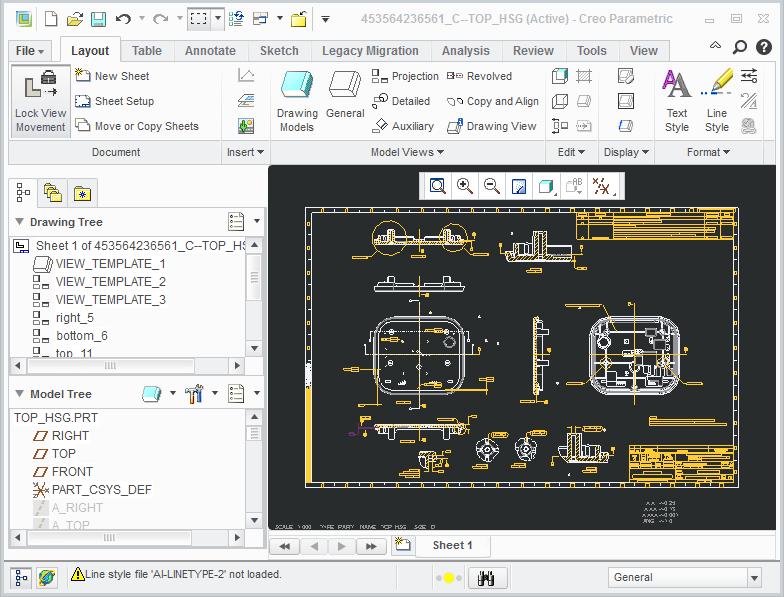The width and height of the screenshot is (784, 597).
Task: Save the drawing with the disk icon
Action: 98,19
